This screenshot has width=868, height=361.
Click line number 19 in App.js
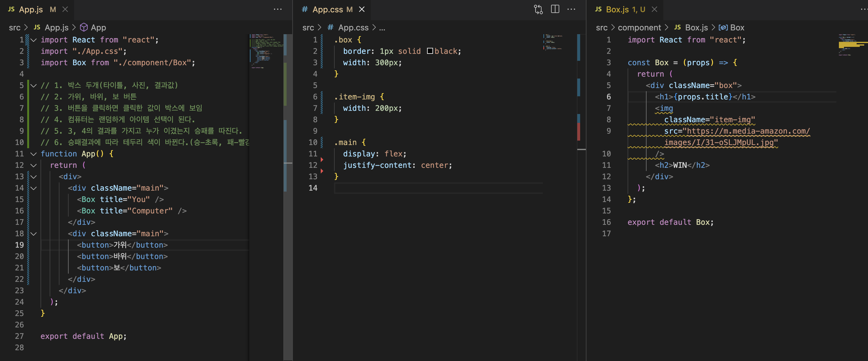pos(20,245)
